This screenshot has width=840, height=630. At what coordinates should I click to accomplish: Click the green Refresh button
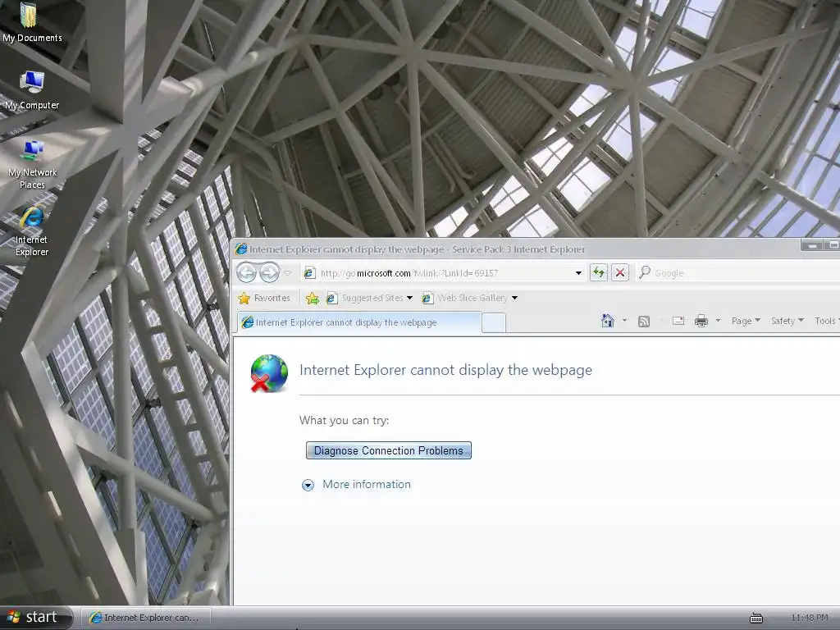(598, 272)
